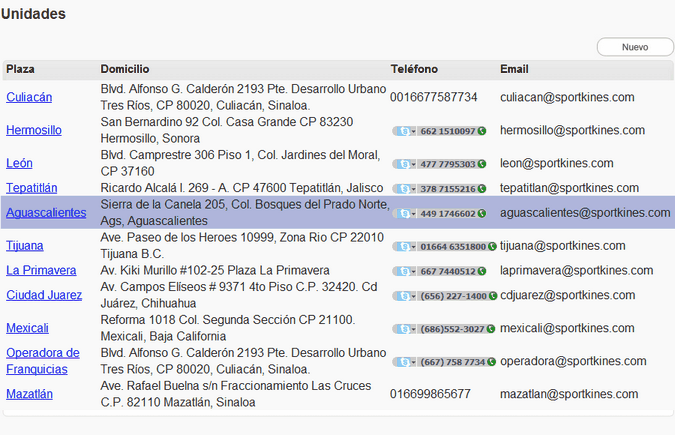Click the Domicilio column header
The image size is (675, 435).
pyautogui.click(x=125, y=69)
